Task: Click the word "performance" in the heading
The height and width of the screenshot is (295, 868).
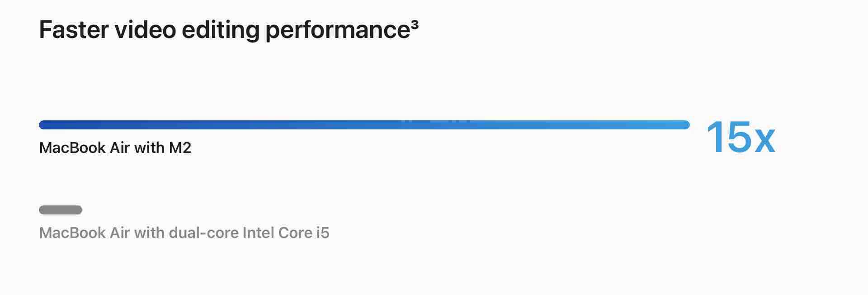Action: (x=337, y=31)
